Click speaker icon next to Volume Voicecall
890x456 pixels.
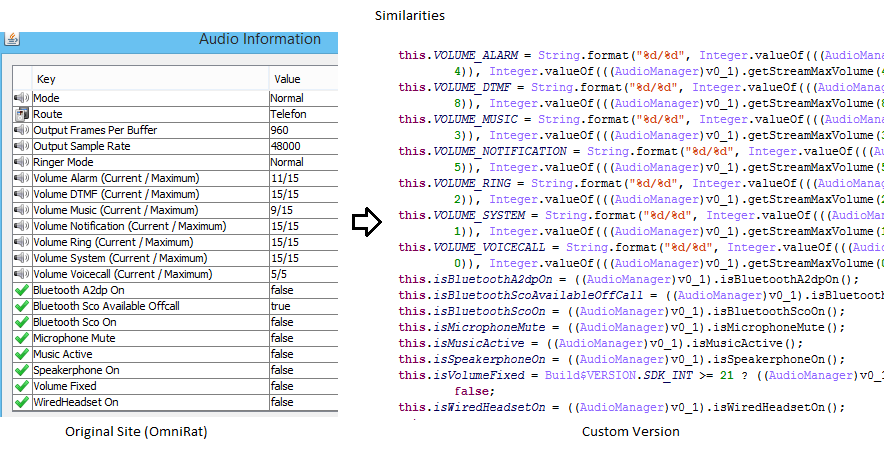22,274
